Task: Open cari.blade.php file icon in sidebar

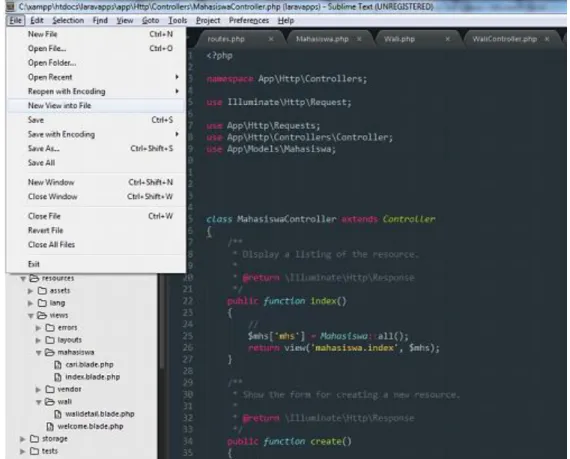Action: (x=57, y=365)
